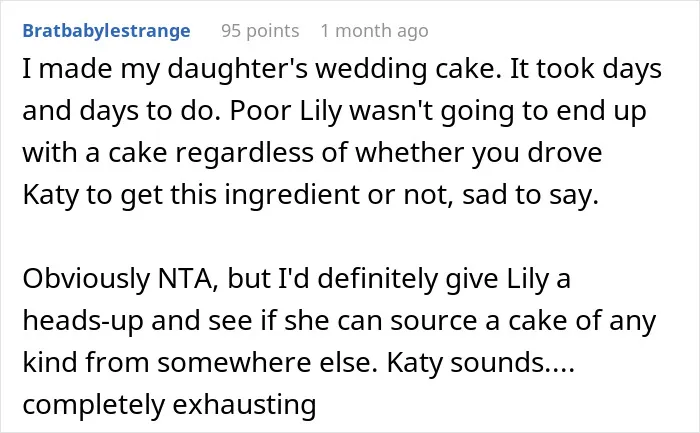Click the word definitely in second paragraph
700x433 pixels.
click(x=378, y=279)
